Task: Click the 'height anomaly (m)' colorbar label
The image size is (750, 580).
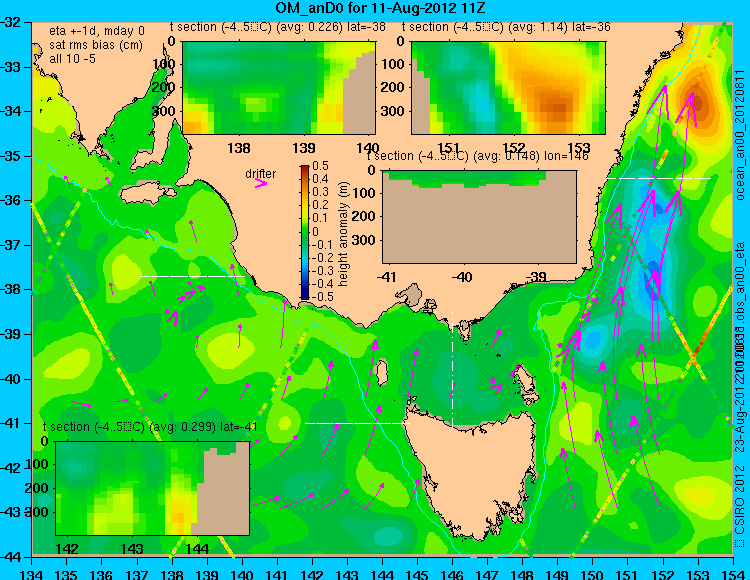Action: [343, 234]
